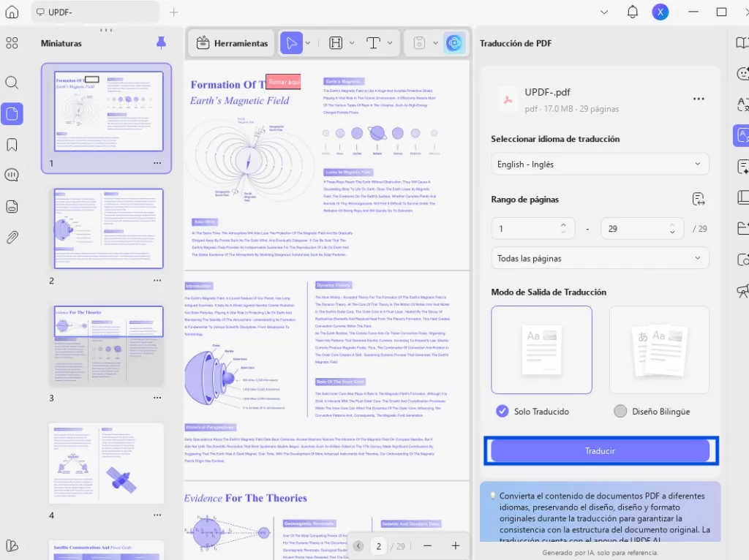
Task: Click the start page input field
Action: tap(533, 229)
